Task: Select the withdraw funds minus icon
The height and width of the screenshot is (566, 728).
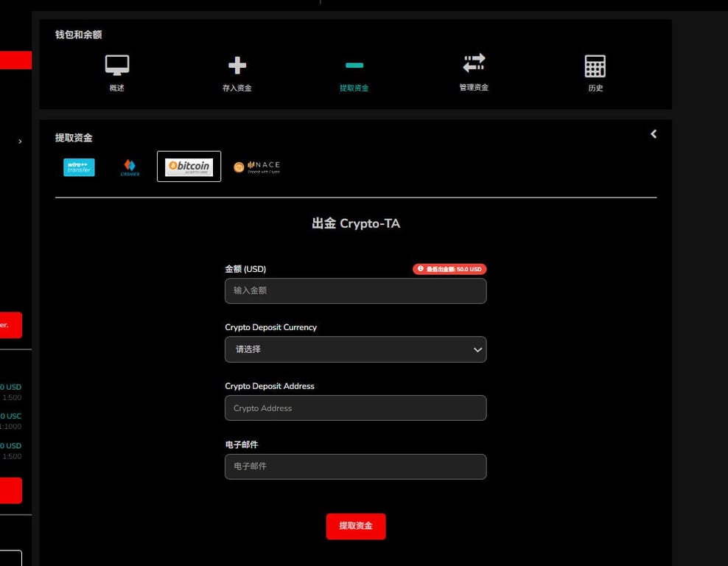Action: click(x=354, y=66)
